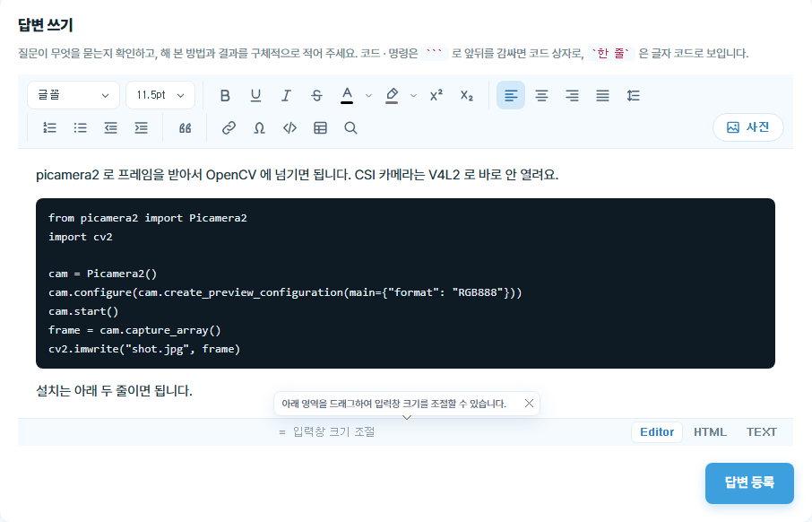This screenshot has height=522, width=812.
Task: Click the `한 줄` inline code sample
Action: point(610,54)
